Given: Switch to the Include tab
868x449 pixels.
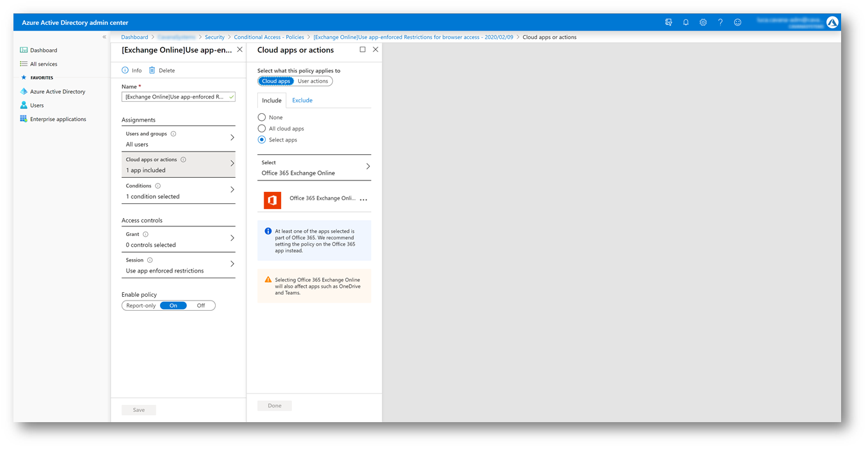Looking at the screenshot, I should coord(272,100).
